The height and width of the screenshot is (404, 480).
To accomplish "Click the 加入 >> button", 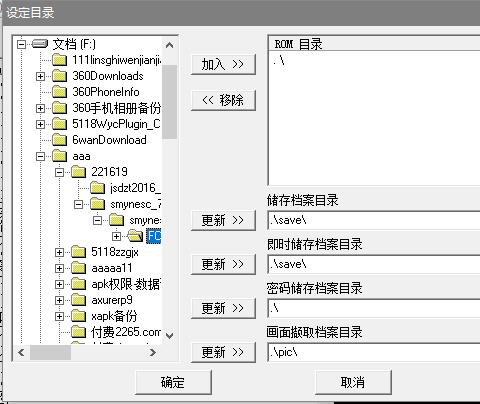I will (x=223, y=64).
